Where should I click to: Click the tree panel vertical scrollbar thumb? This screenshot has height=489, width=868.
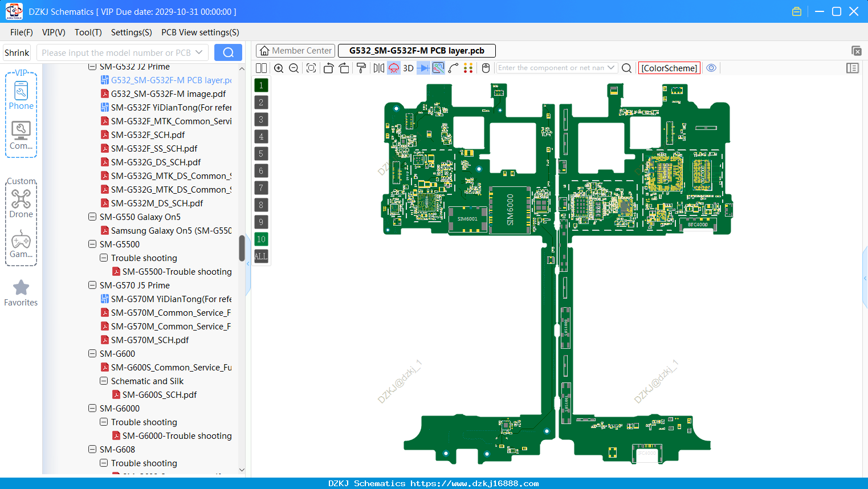242,248
